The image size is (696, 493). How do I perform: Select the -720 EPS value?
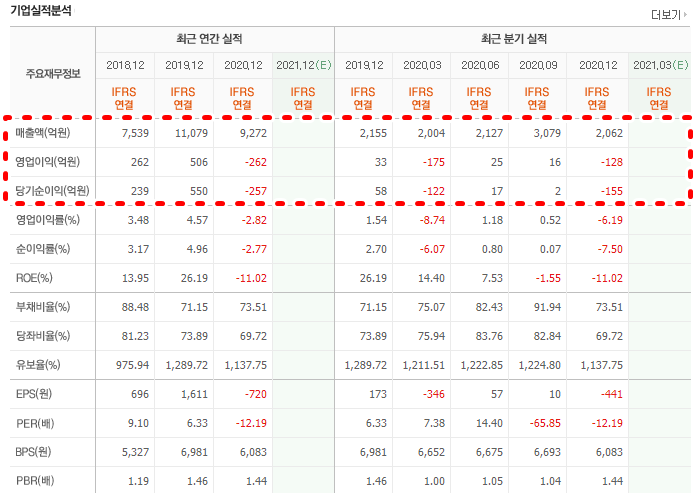click(x=256, y=394)
